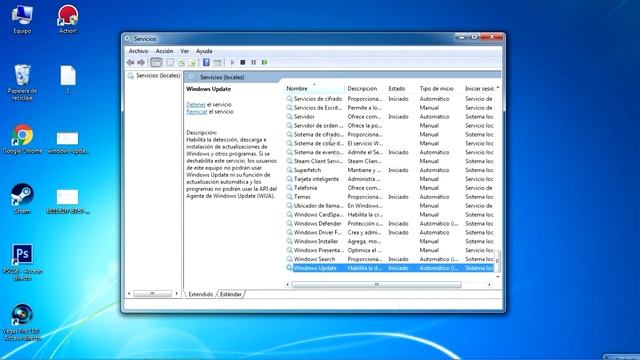The image size is (640, 360).
Task: Click the left tree pane scrollbar thumb
Action: [x=152, y=293]
